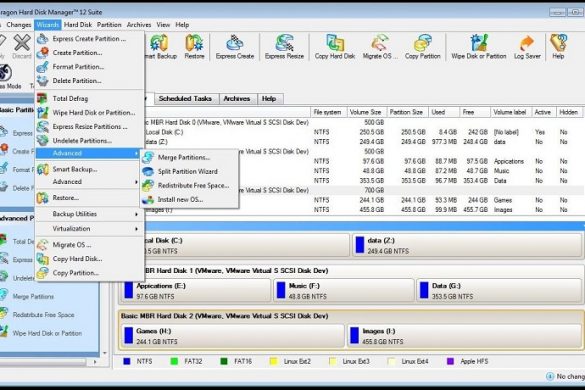Click the FAT32 green legend swatch
585x390 pixels.
(x=174, y=361)
